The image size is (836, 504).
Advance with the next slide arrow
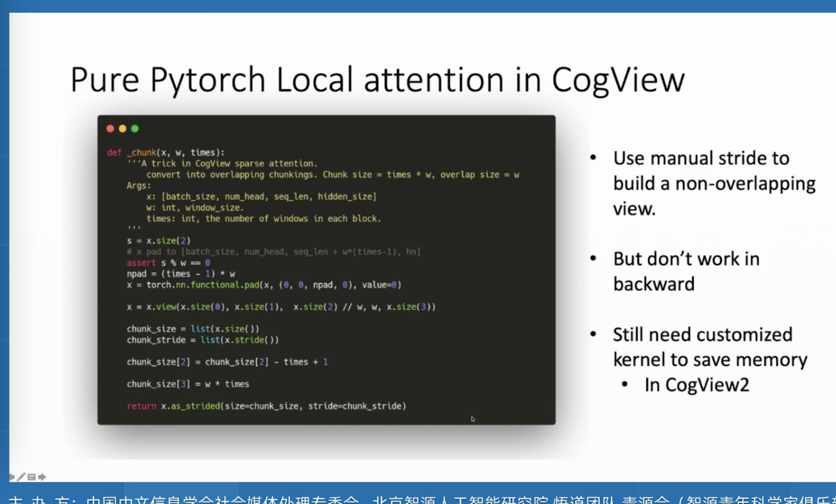(x=42, y=477)
